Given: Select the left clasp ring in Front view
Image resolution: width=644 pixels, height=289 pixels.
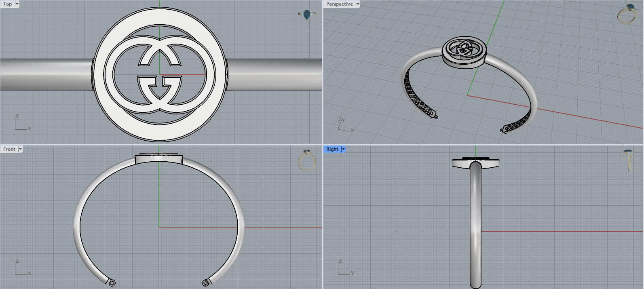Looking at the screenshot, I should 112,283.
